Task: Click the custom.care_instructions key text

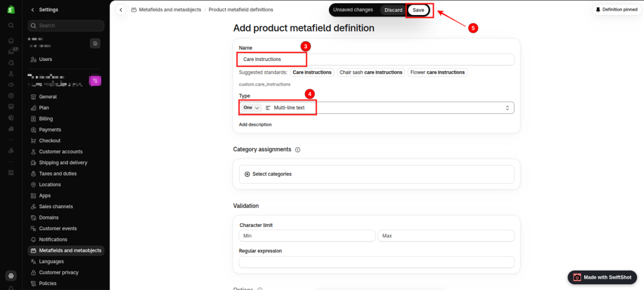Action: click(265, 84)
